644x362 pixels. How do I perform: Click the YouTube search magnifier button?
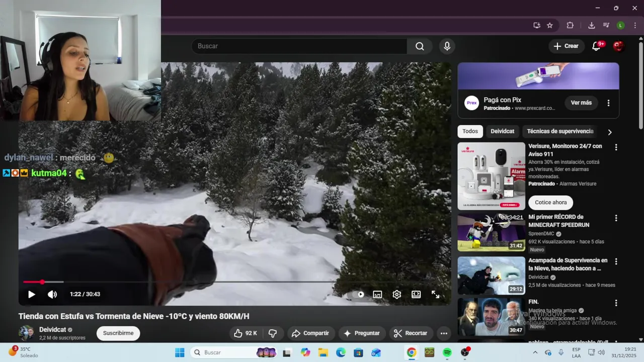tap(420, 46)
